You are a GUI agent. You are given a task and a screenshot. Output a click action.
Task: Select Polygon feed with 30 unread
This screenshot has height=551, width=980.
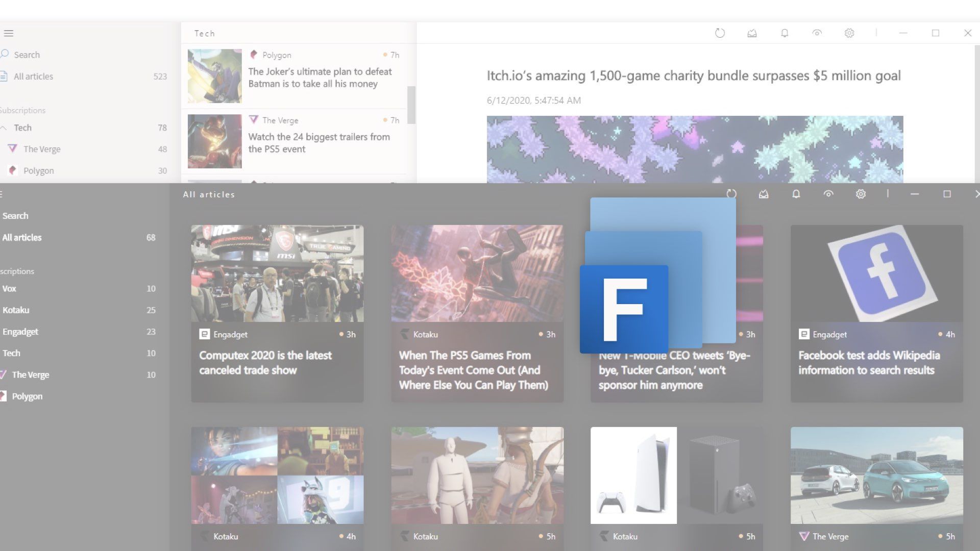[38, 170]
